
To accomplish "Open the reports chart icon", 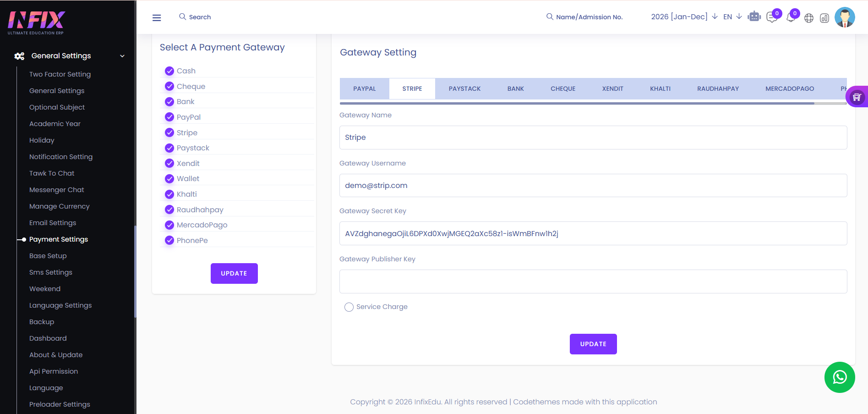I will point(824,18).
